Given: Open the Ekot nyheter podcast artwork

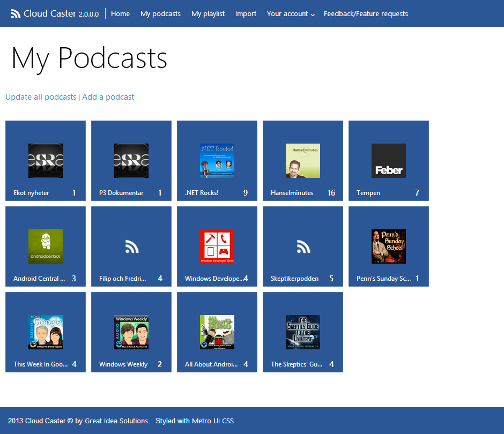Looking at the screenshot, I should (x=46, y=161).
